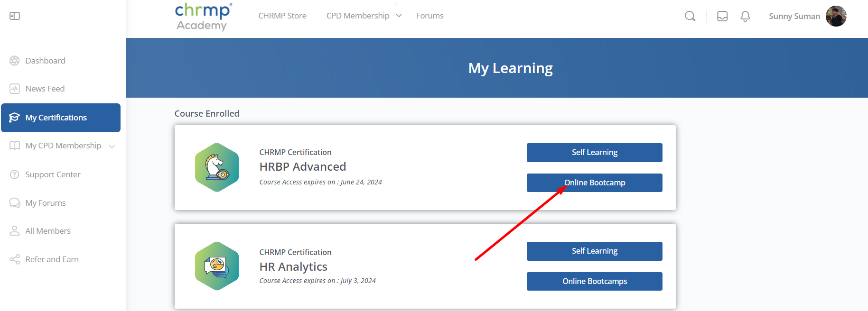Expand My CPD Membership sidebar chevron

[112, 146]
